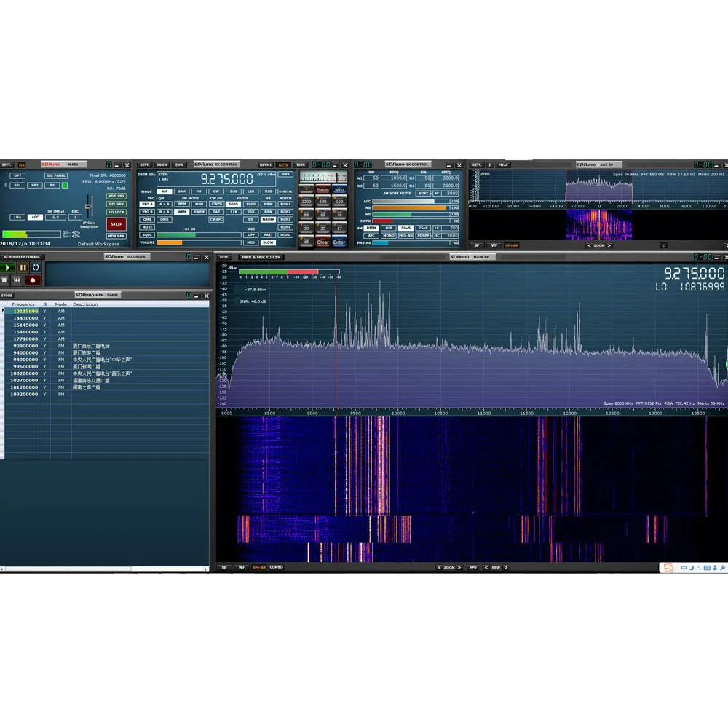Viewport: 728px width, 728px height.
Task: Select AM demodulation mode
Action: click(x=164, y=191)
